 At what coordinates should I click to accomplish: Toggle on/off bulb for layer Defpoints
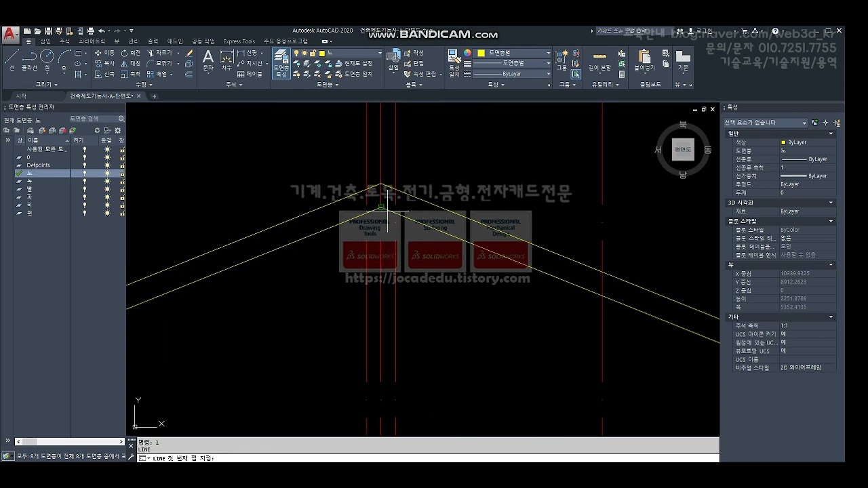(85, 165)
